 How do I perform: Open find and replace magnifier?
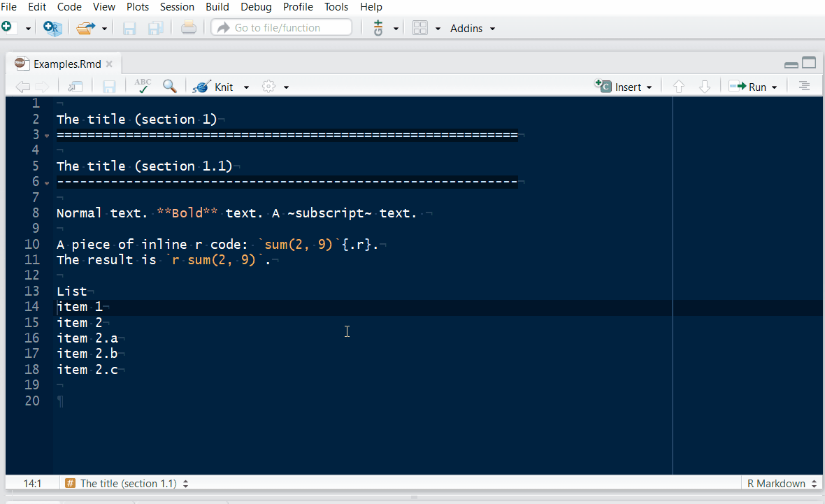tap(169, 86)
